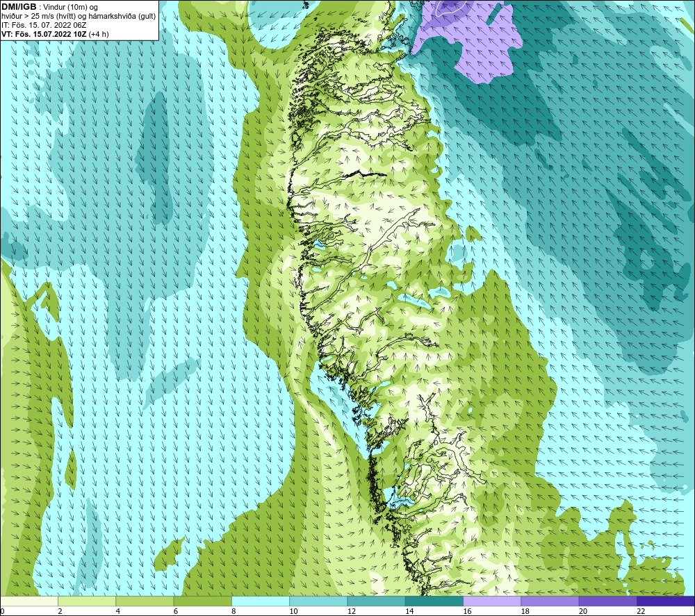695x616 pixels.
Task: Click the pale yellow 0–2 m/s legend swatch
Action: coord(28,601)
